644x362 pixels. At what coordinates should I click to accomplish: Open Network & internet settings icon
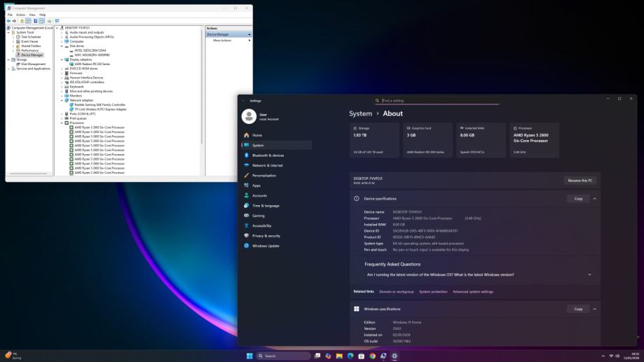[246, 165]
